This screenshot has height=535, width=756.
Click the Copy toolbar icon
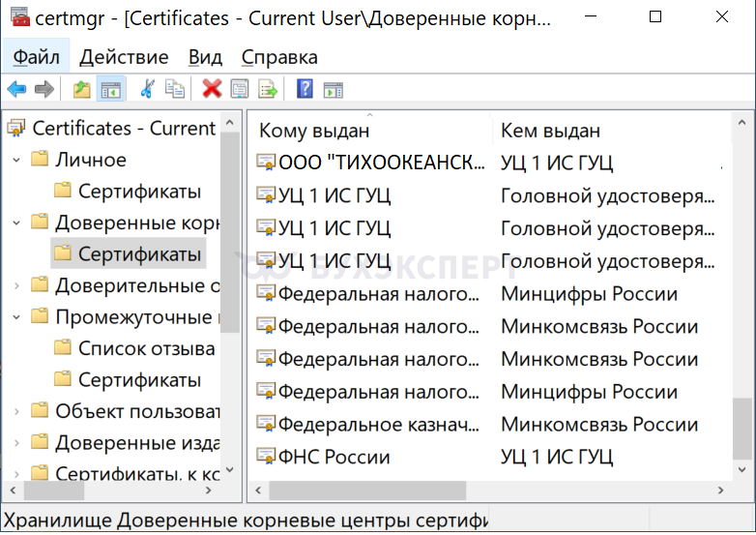175,89
